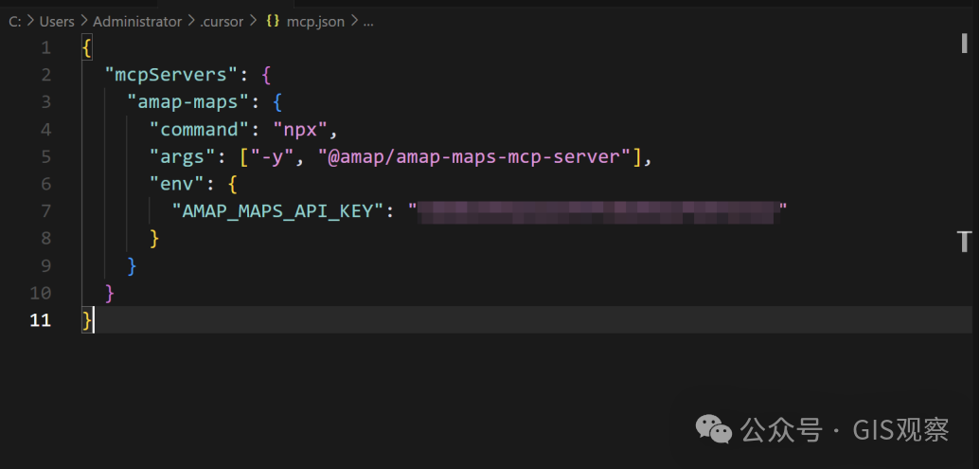Click the 'C:' drive breadcrumb
This screenshot has width=980, height=469.
[15, 21]
